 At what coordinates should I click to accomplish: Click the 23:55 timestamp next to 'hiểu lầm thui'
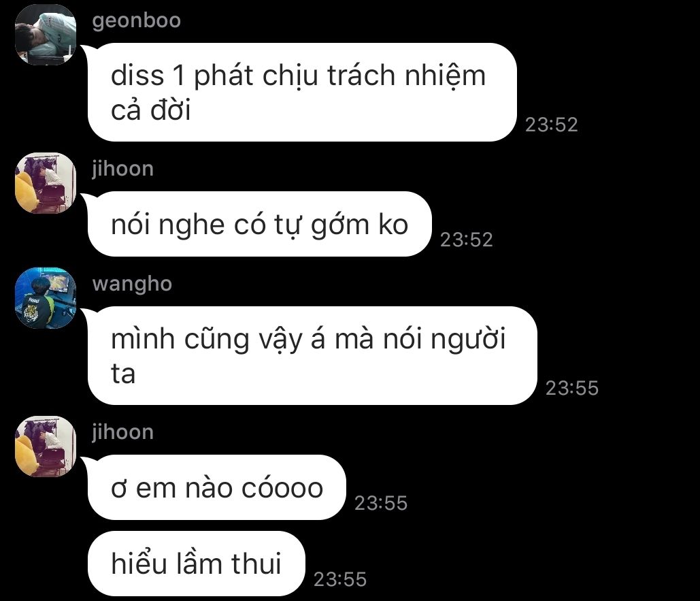(x=339, y=580)
